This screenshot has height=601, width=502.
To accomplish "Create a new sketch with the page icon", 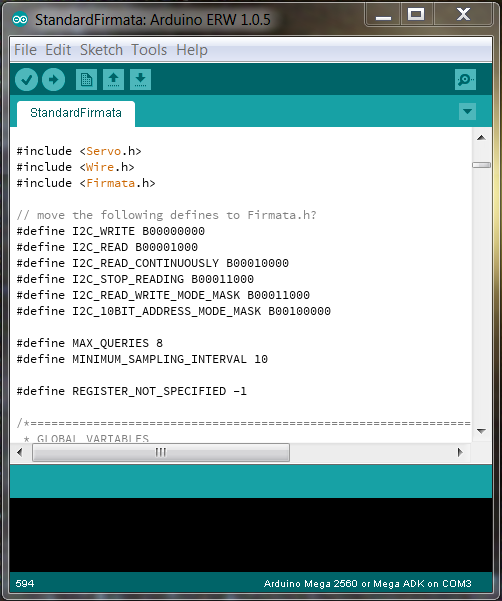I will [x=86, y=80].
